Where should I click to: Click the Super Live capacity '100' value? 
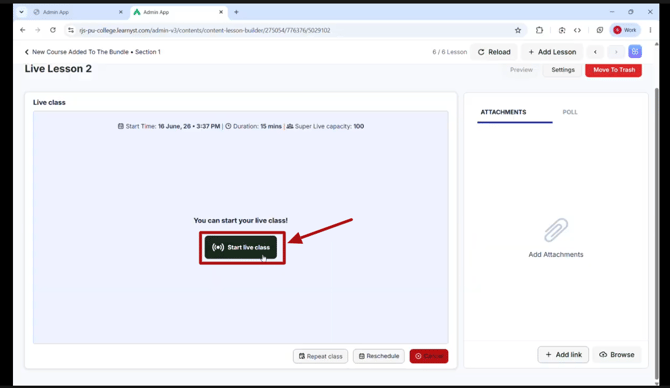tap(359, 126)
